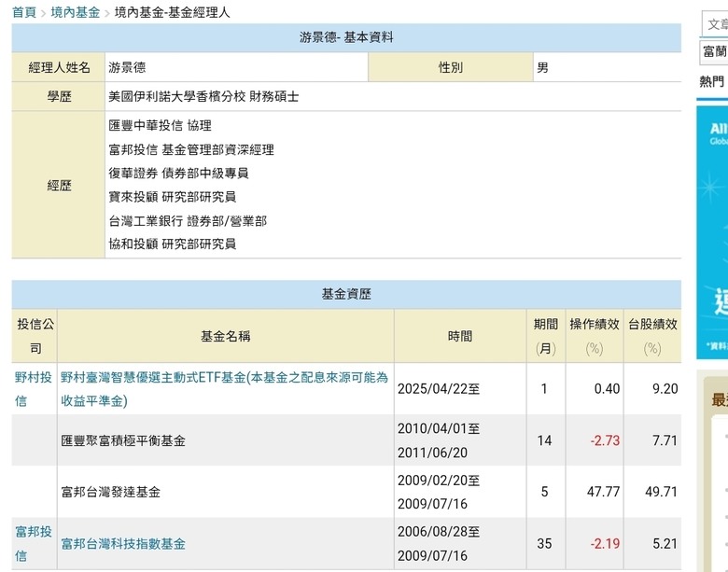Focus the 文章 search field
The height and width of the screenshot is (572, 728).
tap(715, 24)
